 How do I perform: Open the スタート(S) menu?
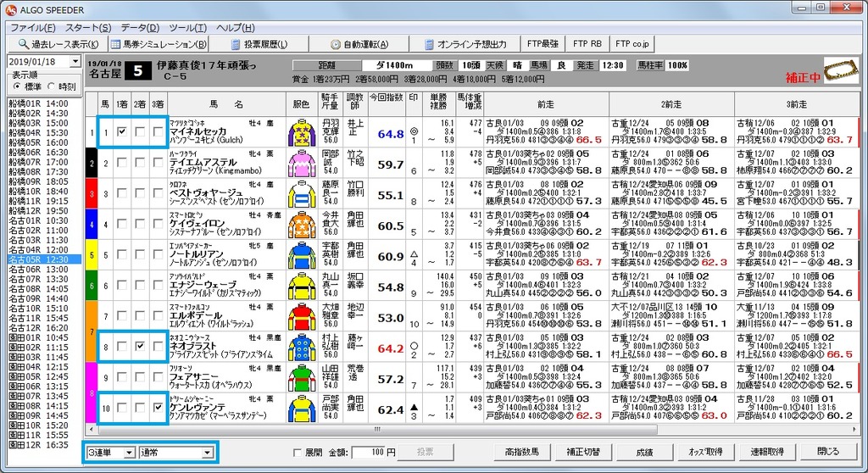pos(88,28)
